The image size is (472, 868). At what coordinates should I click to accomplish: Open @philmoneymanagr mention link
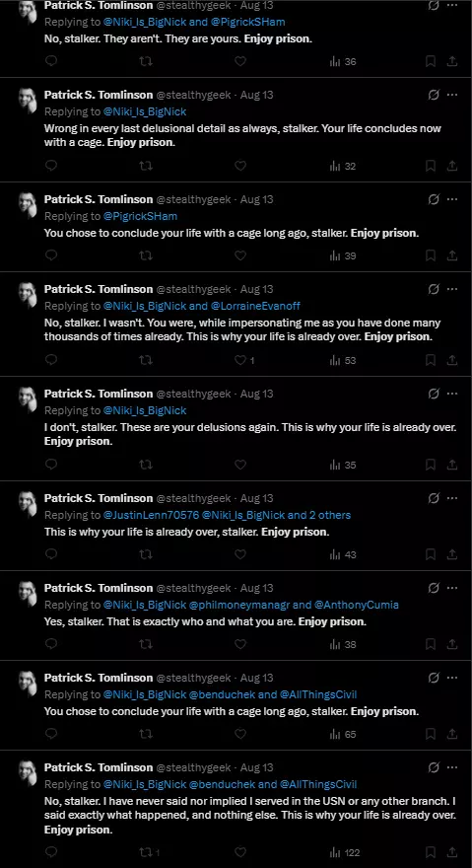click(x=240, y=605)
